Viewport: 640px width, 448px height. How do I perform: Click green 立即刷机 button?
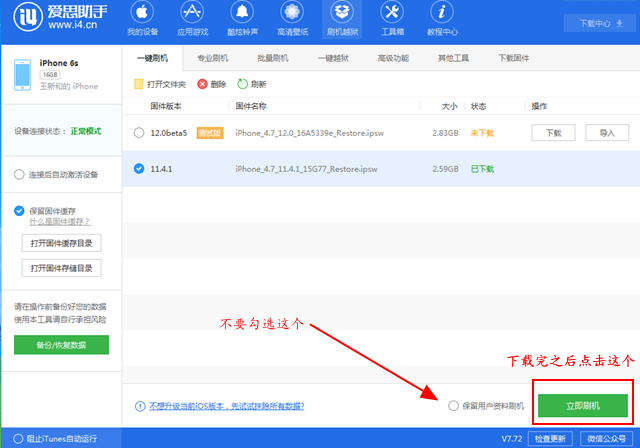click(582, 405)
